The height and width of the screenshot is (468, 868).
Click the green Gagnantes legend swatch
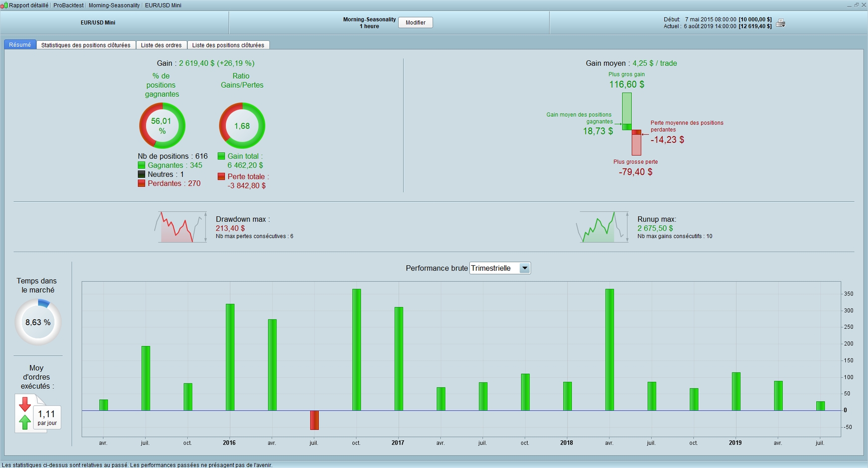tap(142, 165)
